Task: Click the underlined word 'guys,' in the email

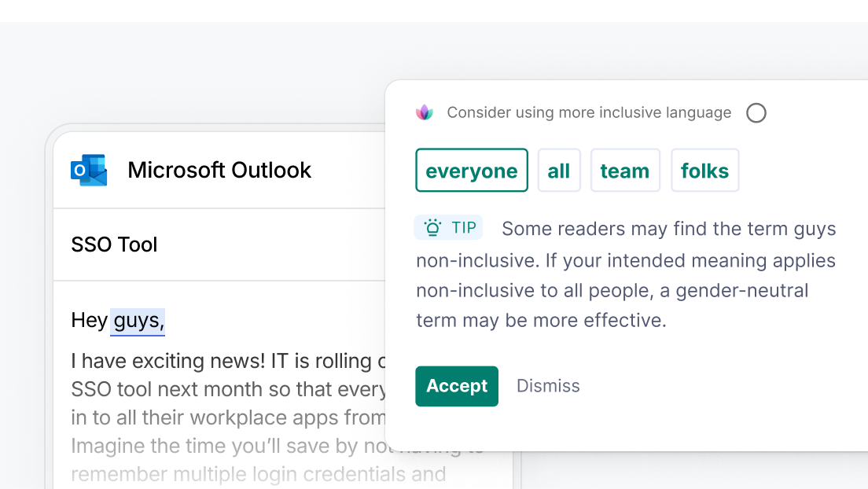Action: 138,322
